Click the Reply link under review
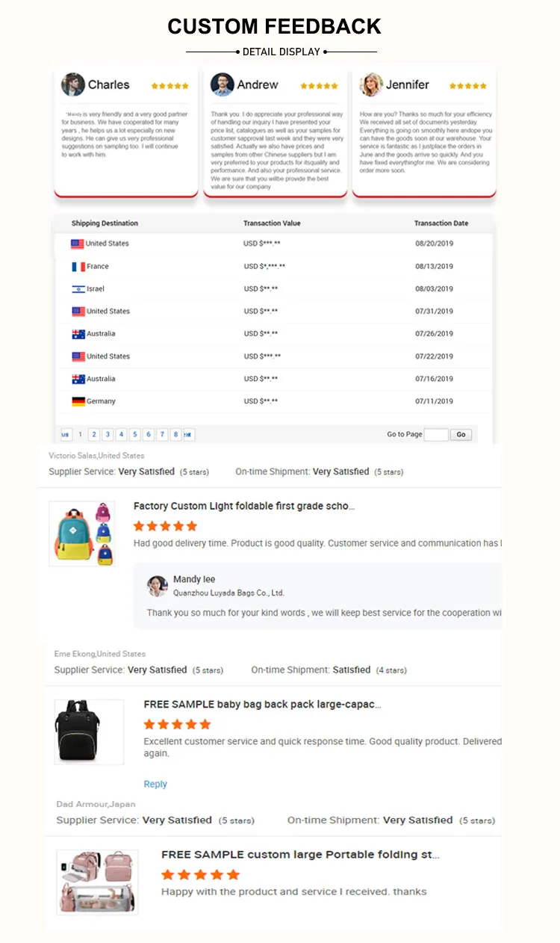560x943 pixels. pos(155,784)
